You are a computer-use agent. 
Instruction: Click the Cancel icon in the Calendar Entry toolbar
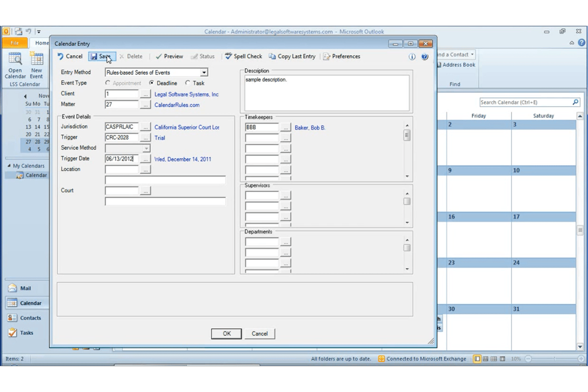coord(60,56)
